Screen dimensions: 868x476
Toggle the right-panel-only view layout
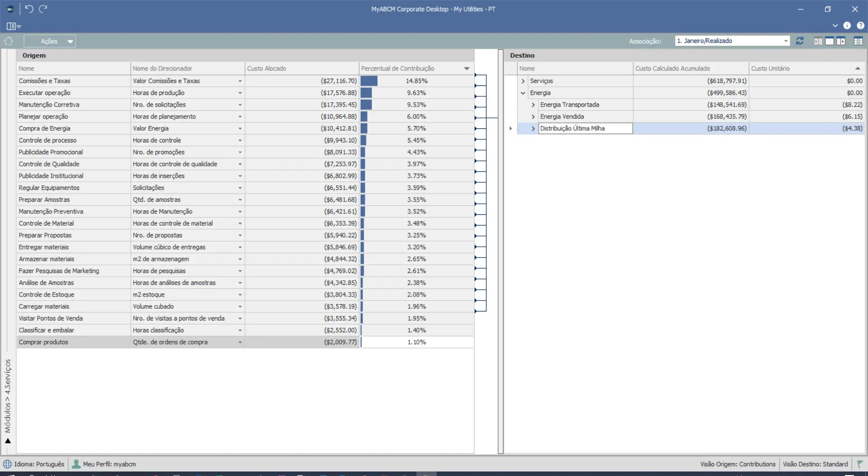pyautogui.click(x=840, y=41)
